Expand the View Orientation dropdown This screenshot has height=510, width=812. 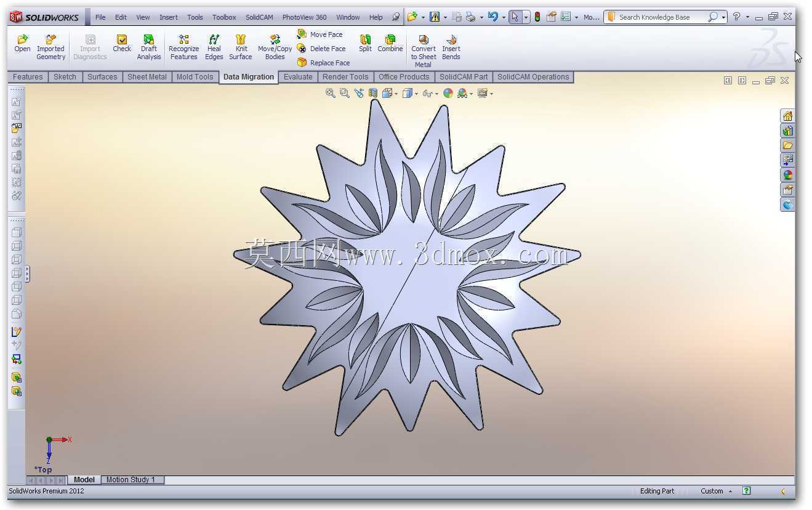tap(396, 94)
